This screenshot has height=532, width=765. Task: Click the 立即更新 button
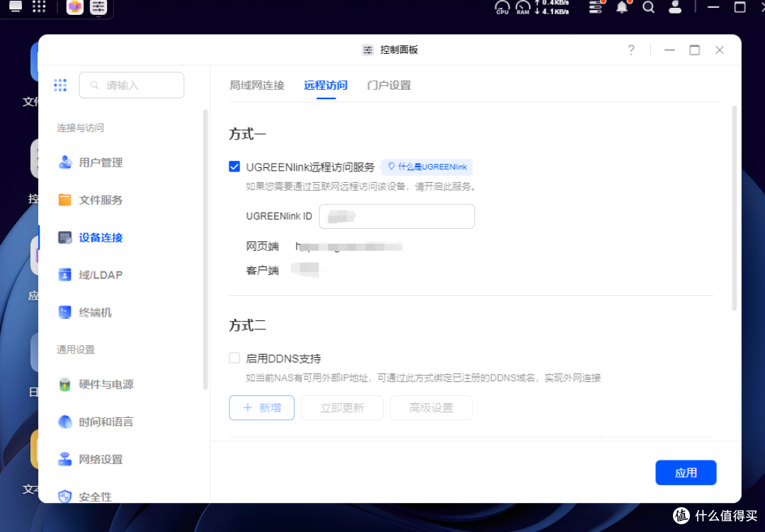coord(342,407)
